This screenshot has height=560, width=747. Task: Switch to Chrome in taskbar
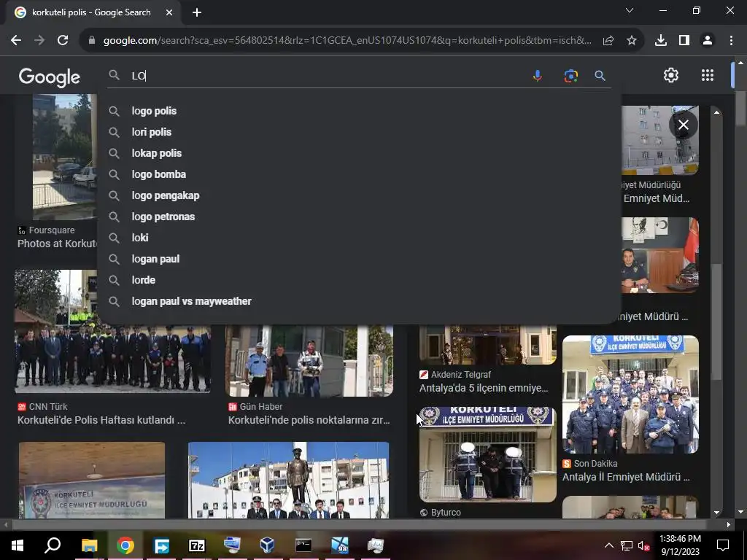click(x=125, y=545)
